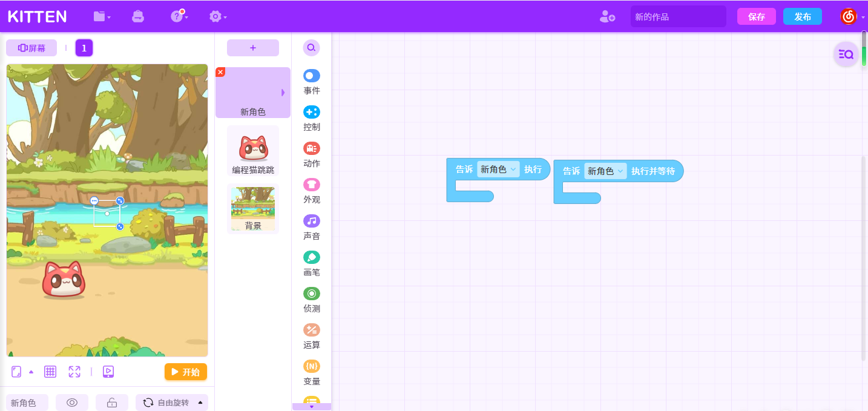This screenshot has width=868, height=411.
Task: Open the sprite dropdown in 执行并等待 block
Action: [x=605, y=171]
